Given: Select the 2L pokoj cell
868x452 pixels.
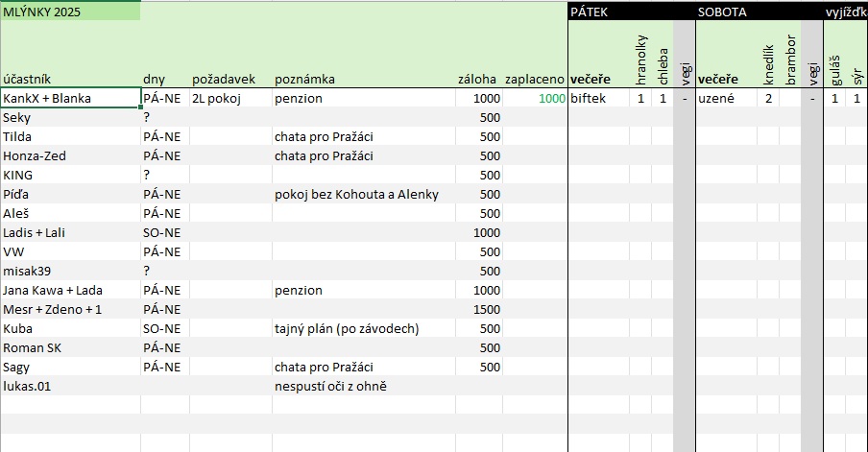Looking at the screenshot, I should [x=230, y=99].
